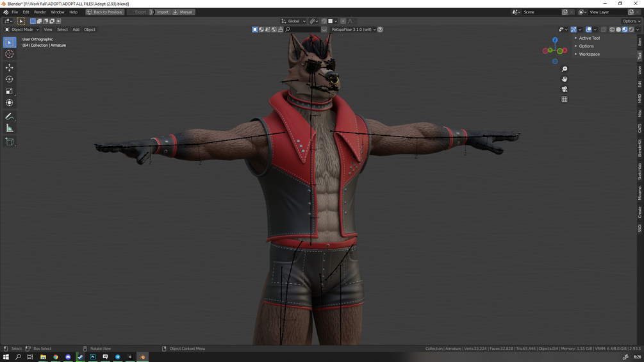This screenshot has height=362, width=644.
Task: Click the Import button
Action: 161,12
